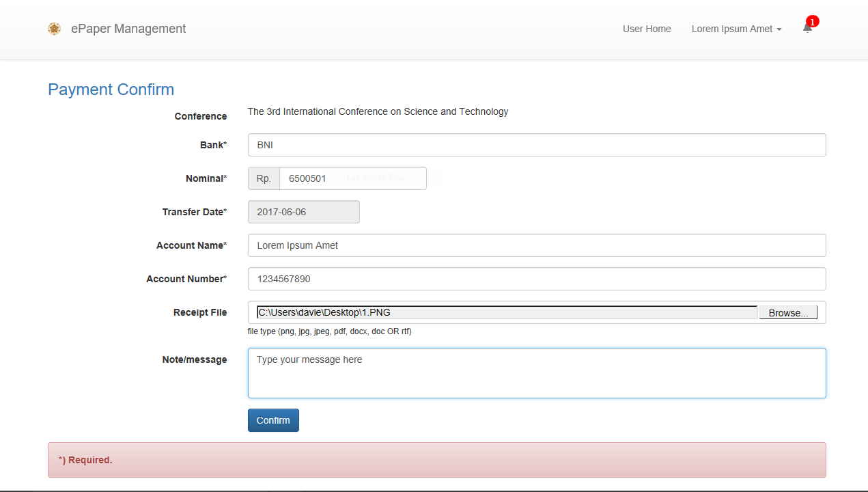Click Browse to choose receipt file
The height and width of the screenshot is (492, 868).
[x=788, y=313]
